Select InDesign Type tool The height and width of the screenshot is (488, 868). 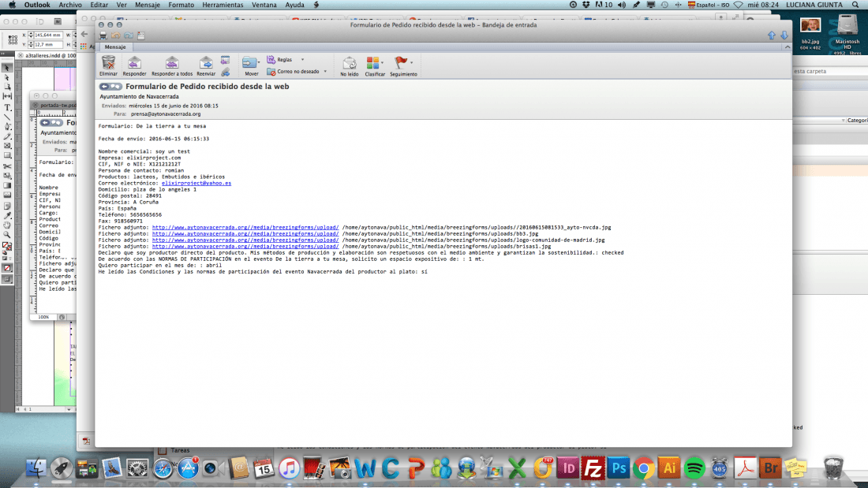[x=7, y=107]
